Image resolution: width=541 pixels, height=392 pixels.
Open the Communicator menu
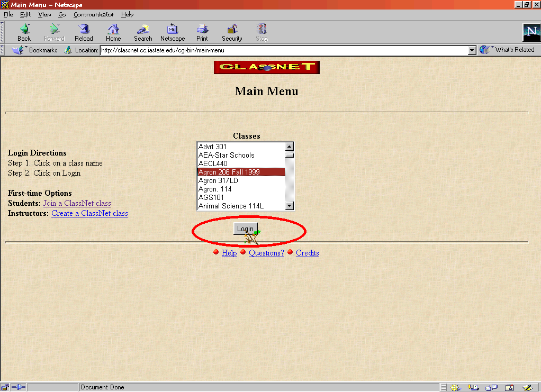pyautogui.click(x=93, y=14)
